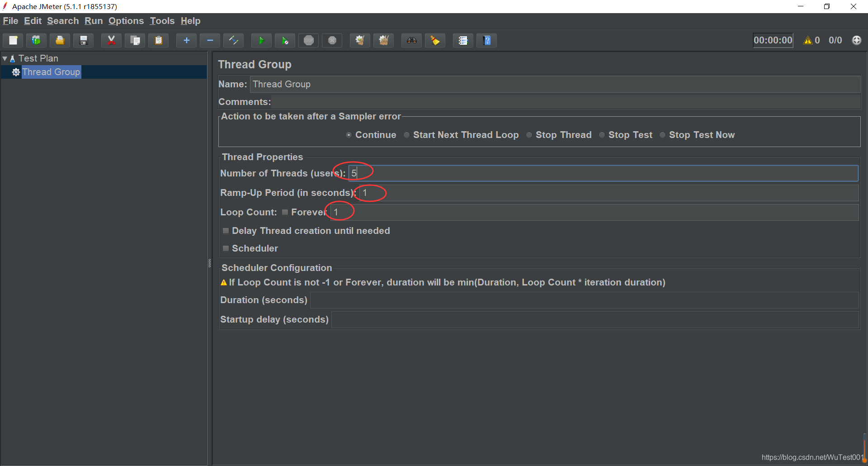Toggle Delay Thread creation until needed

coord(226,231)
